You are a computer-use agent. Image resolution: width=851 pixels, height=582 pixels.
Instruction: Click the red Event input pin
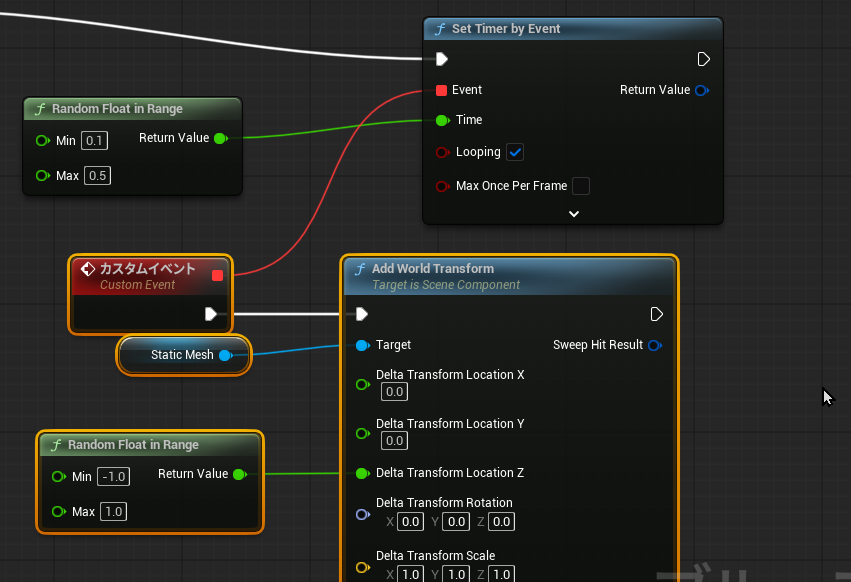tap(442, 90)
